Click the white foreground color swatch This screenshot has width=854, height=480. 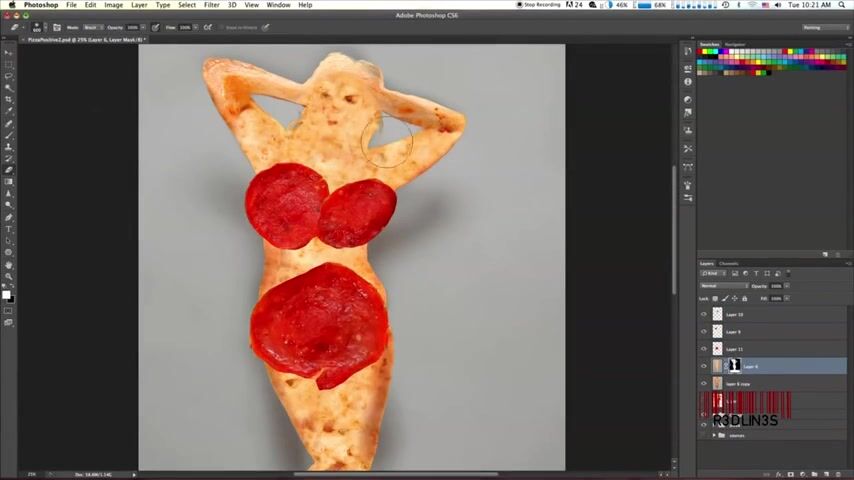point(7,295)
